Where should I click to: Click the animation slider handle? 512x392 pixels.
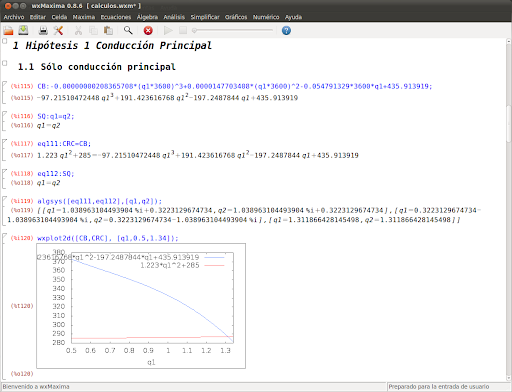194,30
